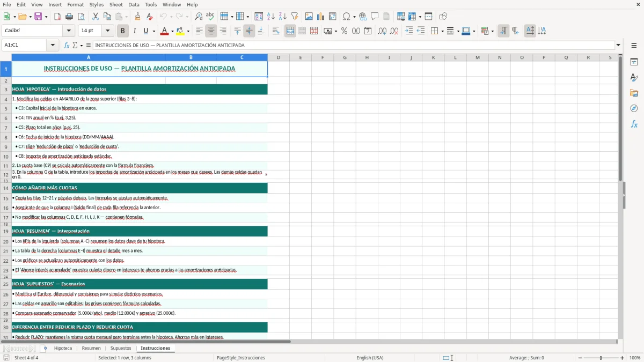Switch to the Supuestos sheet tab
Viewport: 644px width, 362px height.
[121, 348]
